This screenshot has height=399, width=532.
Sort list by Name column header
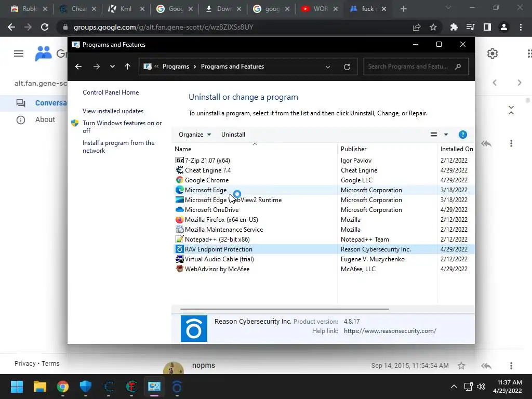pos(255,149)
